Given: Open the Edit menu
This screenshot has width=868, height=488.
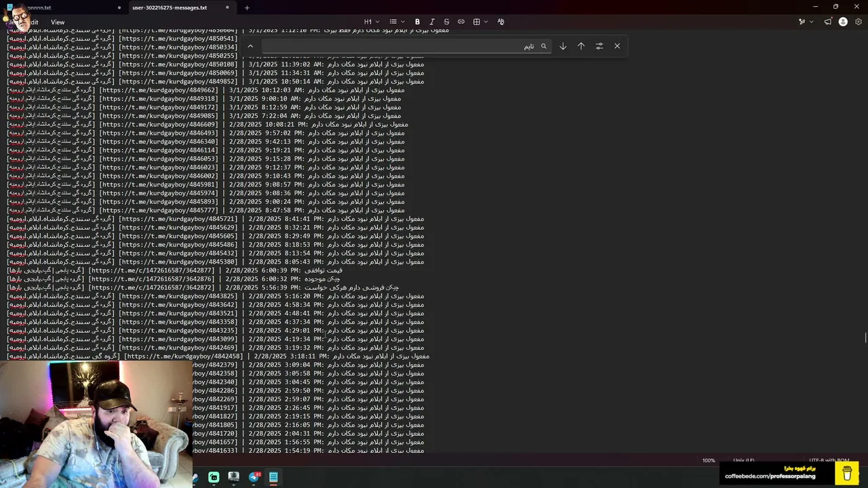Looking at the screenshot, I should click(32, 22).
